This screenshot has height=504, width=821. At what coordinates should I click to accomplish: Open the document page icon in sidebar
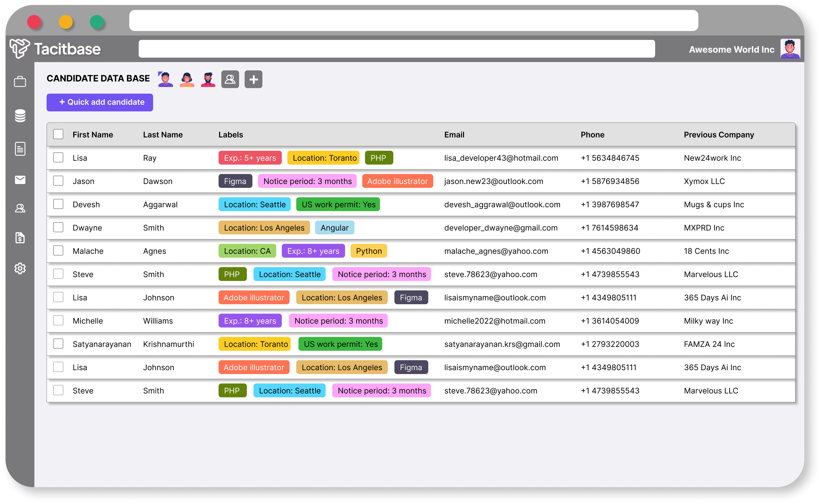(20, 149)
